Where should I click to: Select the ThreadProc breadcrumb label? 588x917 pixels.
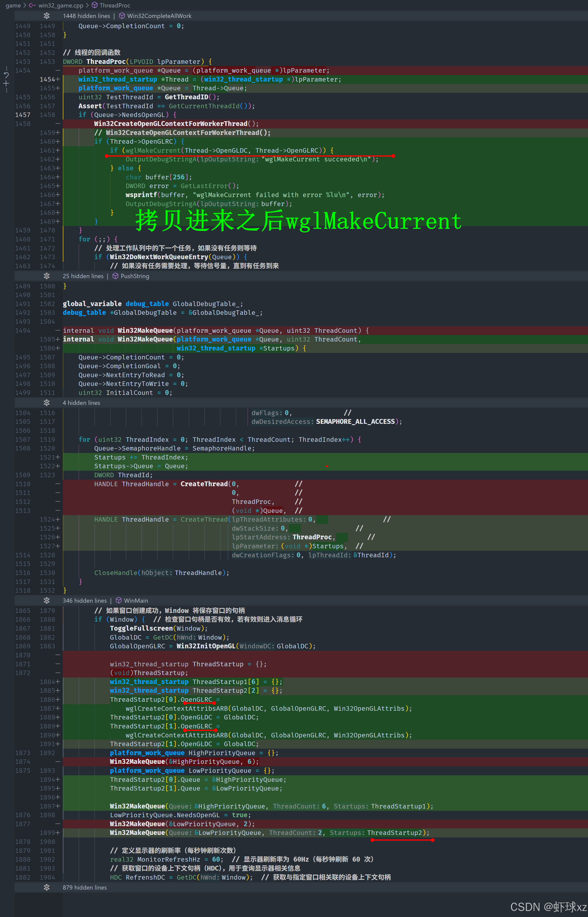pyautogui.click(x=115, y=5)
